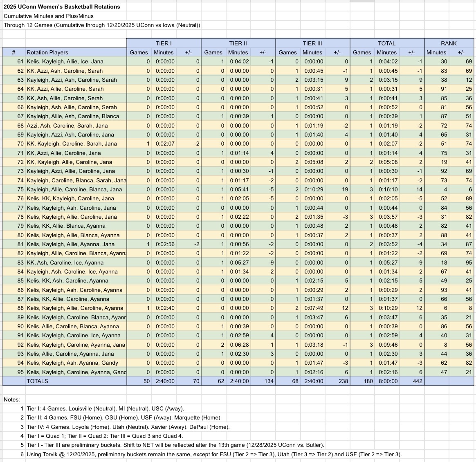This screenshot has height=462, width=476.
Task: Click note 6 text mentioning Torvik
Action: click(x=214, y=454)
